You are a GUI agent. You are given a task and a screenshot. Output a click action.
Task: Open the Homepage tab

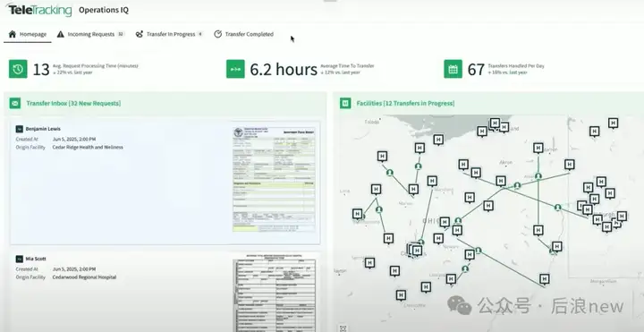coord(28,34)
